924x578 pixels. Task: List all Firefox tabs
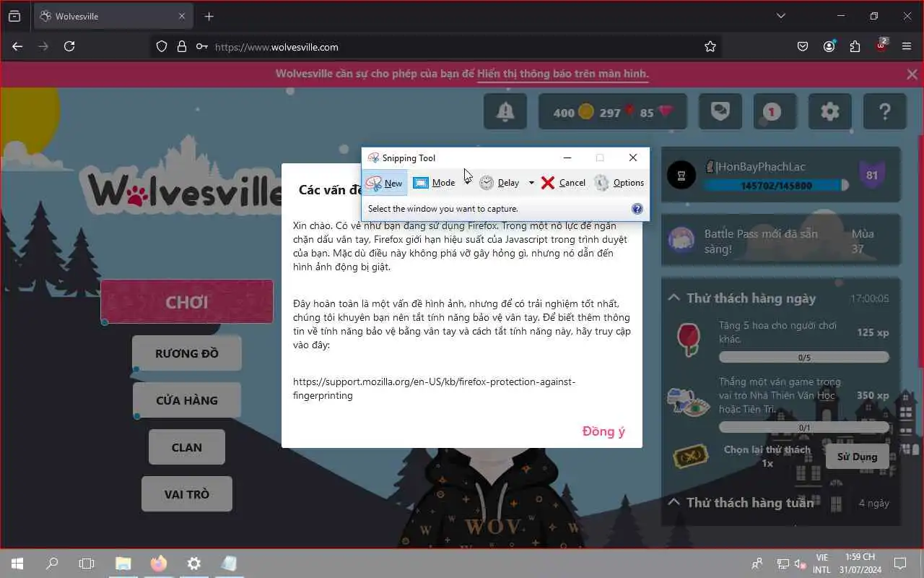coord(780,16)
